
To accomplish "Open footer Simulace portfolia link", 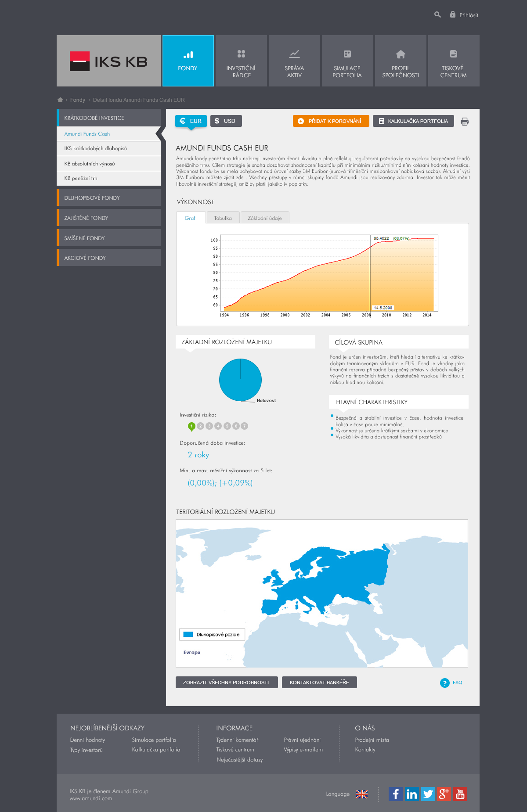I will (x=154, y=740).
